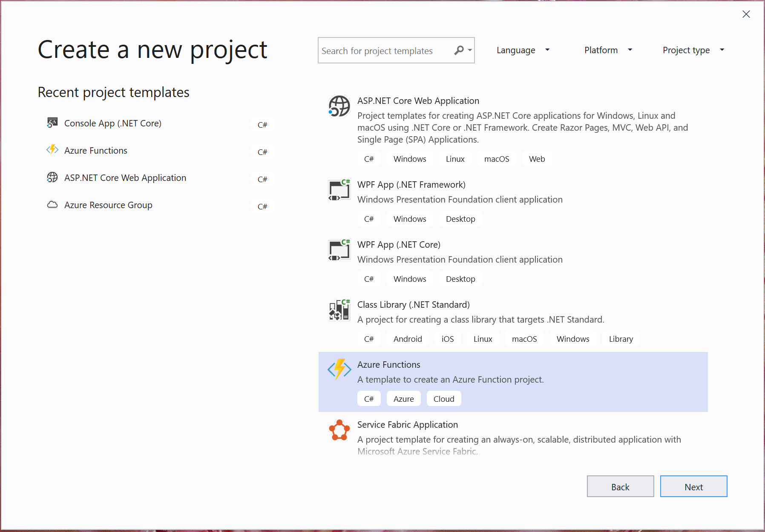Click the WPF App (.NET Framework) icon

pyautogui.click(x=339, y=190)
